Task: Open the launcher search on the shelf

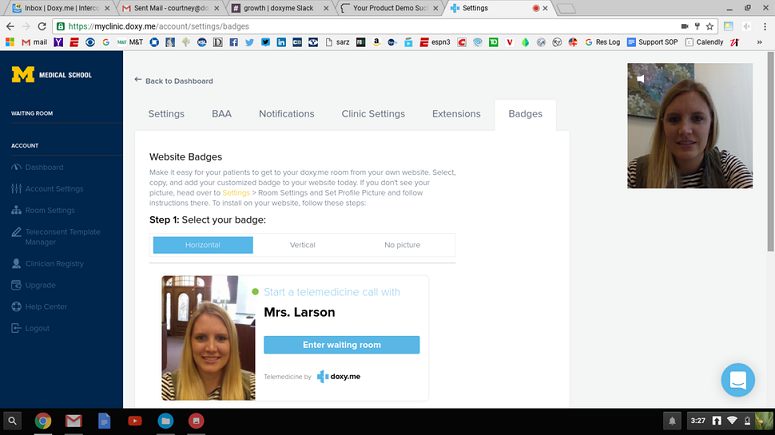Action: click(x=12, y=421)
